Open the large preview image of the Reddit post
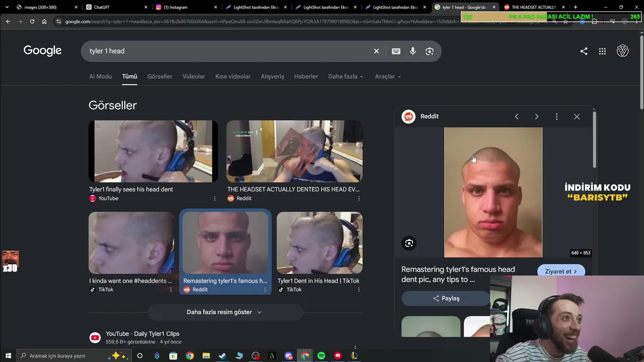This screenshot has width=644, height=362. (x=493, y=193)
